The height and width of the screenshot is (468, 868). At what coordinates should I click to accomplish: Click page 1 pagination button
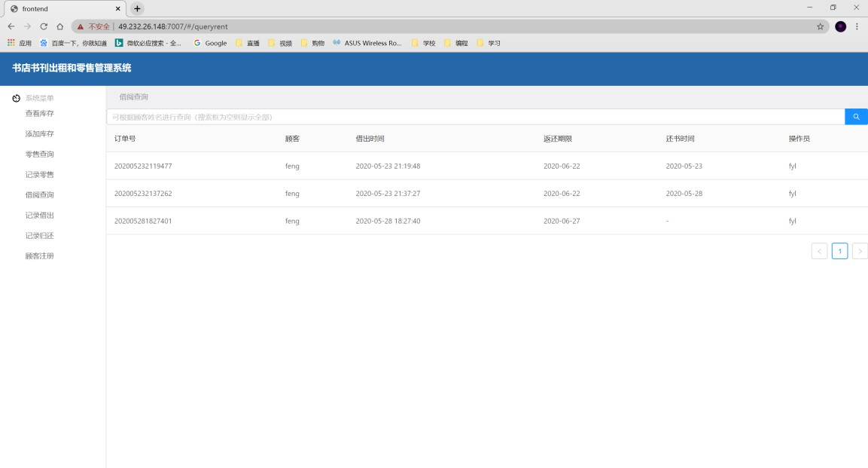coord(839,251)
